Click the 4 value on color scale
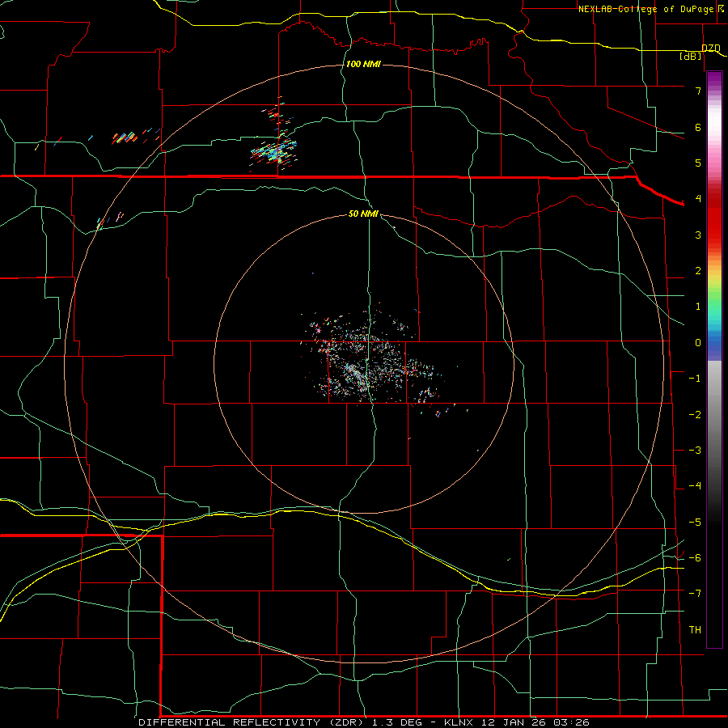This screenshot has height=728, width=728. pos(698,199)
